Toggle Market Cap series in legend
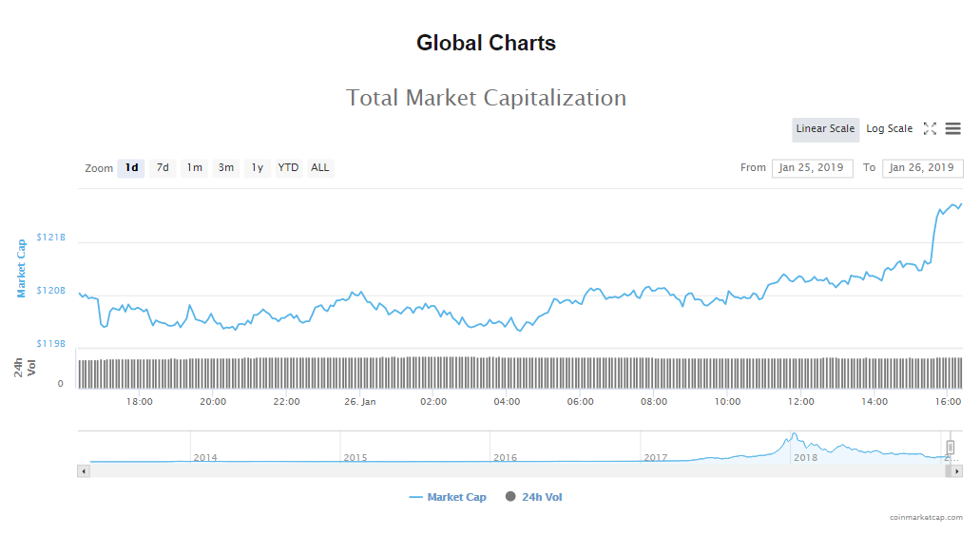The image size is (980, 535). pos(448,497)
